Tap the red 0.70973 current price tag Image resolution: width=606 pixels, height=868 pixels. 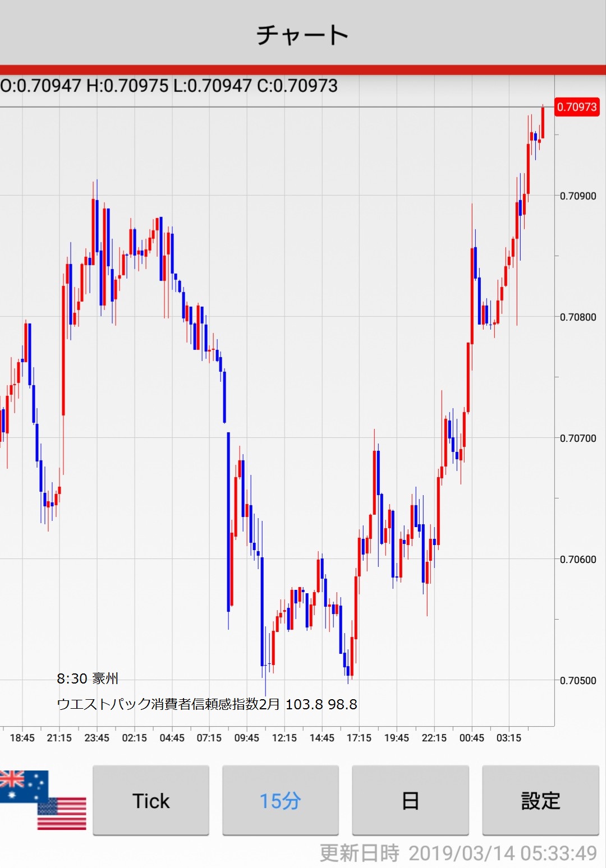[577, 107]
